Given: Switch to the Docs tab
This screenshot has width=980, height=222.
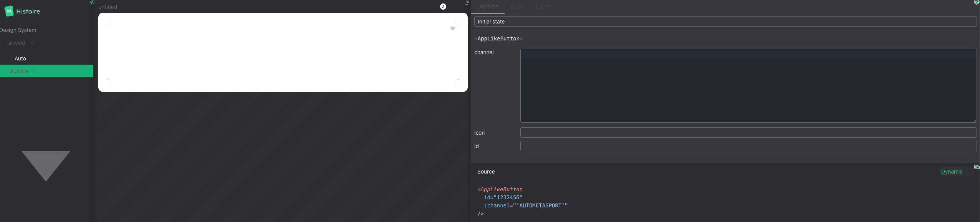Looking at the screenshot, I should (517, 7).
